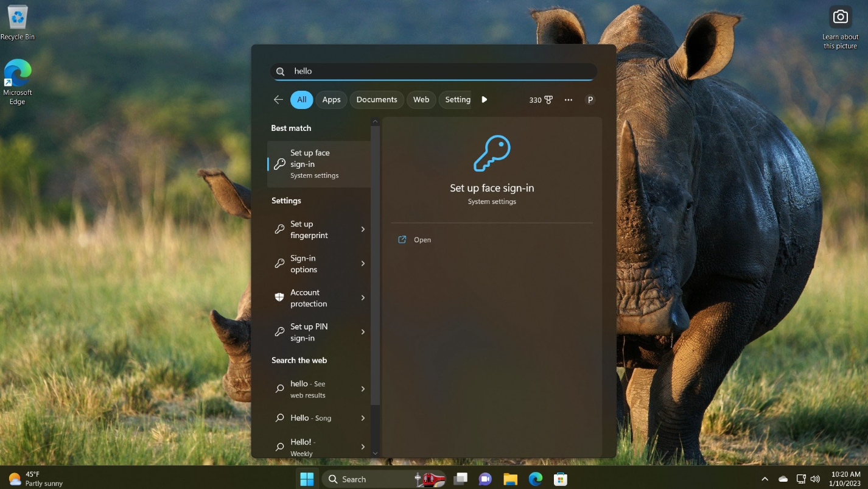Click the search box containing hello
This screenshot has height=489, width=868.
tap(433, 71)
